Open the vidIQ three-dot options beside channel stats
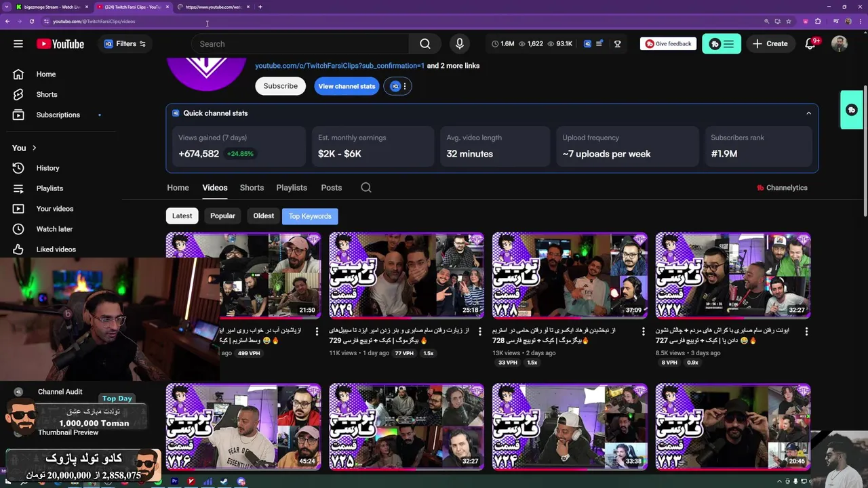This screenshot has width=868, height=488. coord(405,86)
